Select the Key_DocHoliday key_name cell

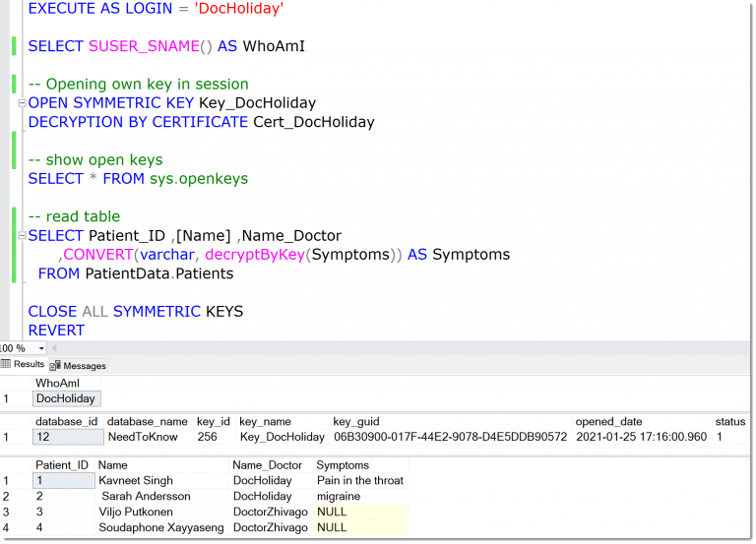click(x=281, y=437)
